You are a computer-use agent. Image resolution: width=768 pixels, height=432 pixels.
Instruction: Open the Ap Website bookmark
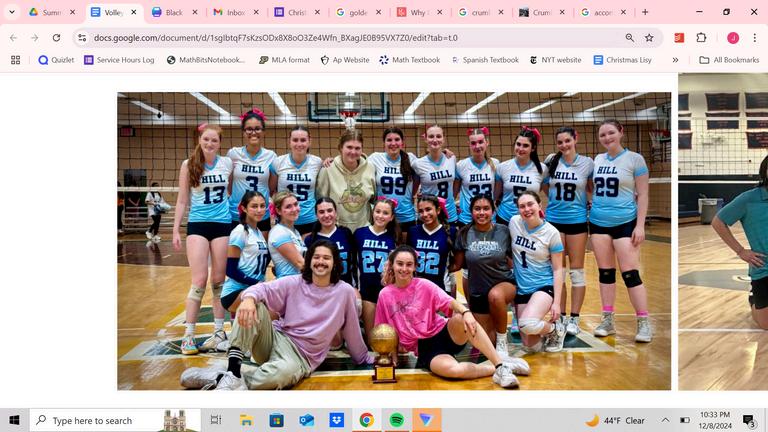(x=345, y=60)
